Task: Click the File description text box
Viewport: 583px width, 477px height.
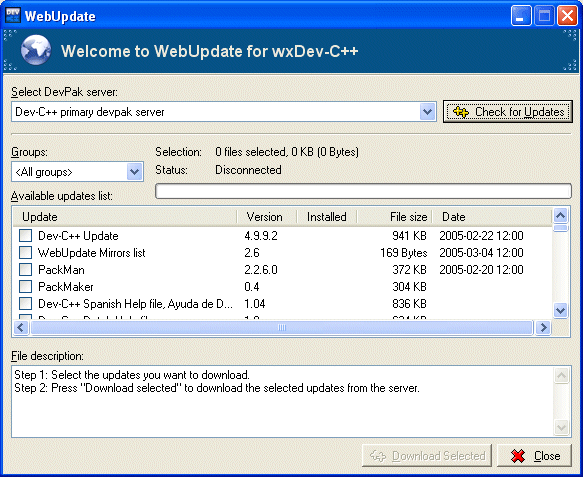Action: tap(283, 401)
